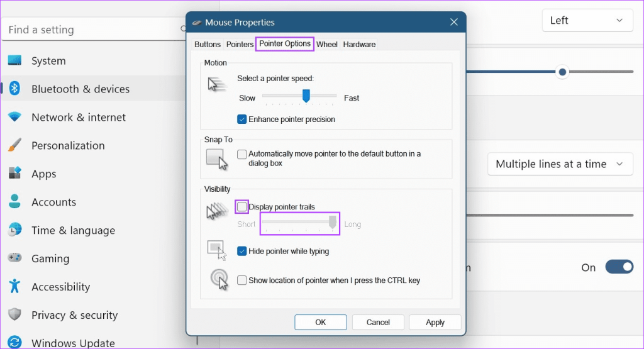Click Cancel in Mouse Properties
This screenshot has height=349, width=644.
click(x=378, y=322)
